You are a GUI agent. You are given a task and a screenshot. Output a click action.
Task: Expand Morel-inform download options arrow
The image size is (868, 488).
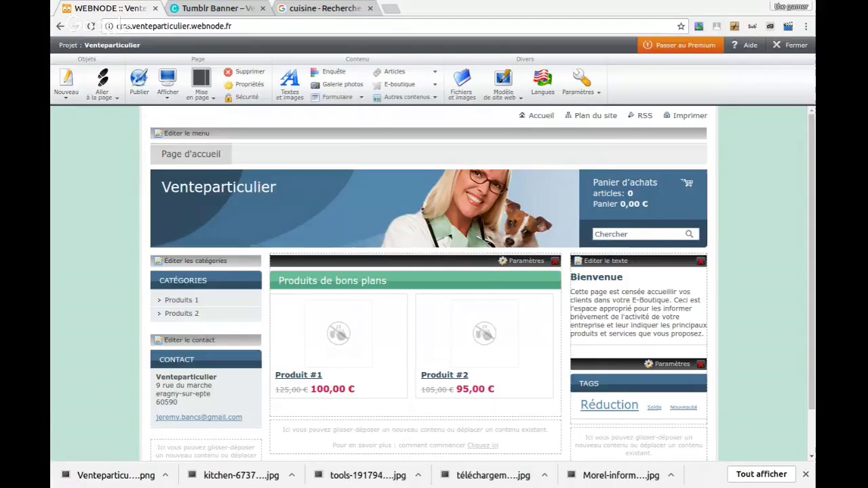tap(671, 475)
